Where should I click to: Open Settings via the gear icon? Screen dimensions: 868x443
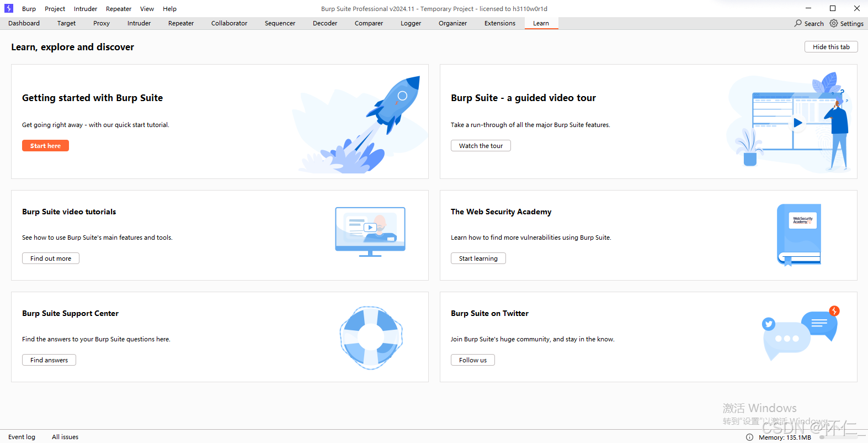click(x=834, y=23)
